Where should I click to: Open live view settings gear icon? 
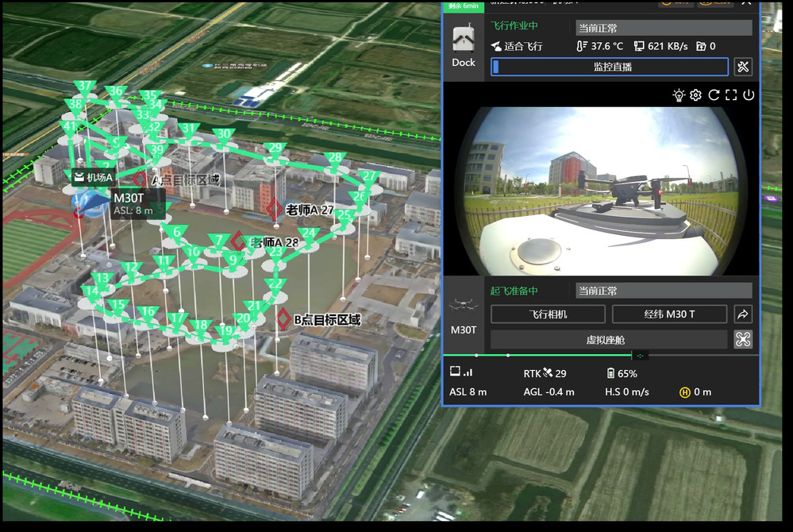(x=695, y=95)
